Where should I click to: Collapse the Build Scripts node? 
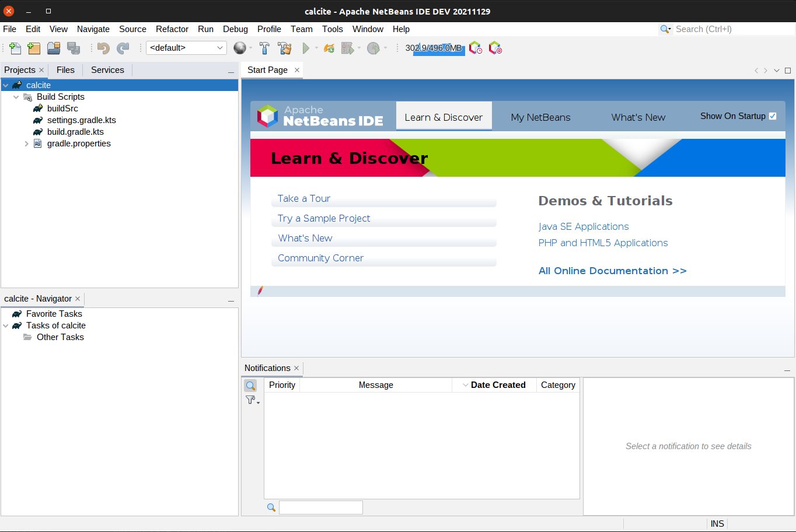coord(16,97)
